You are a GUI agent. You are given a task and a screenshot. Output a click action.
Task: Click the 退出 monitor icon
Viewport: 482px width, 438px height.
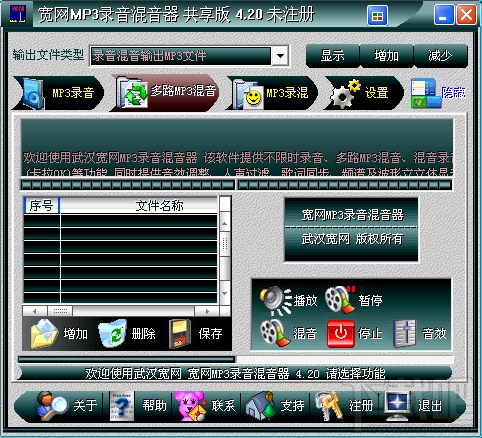[x=397, y=406]
